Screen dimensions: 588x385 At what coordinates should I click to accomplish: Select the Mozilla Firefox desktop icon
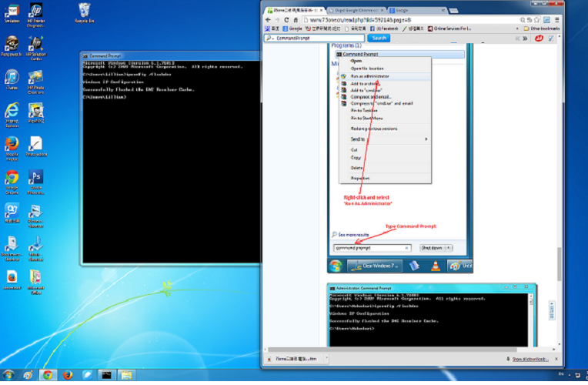point(12,149)
